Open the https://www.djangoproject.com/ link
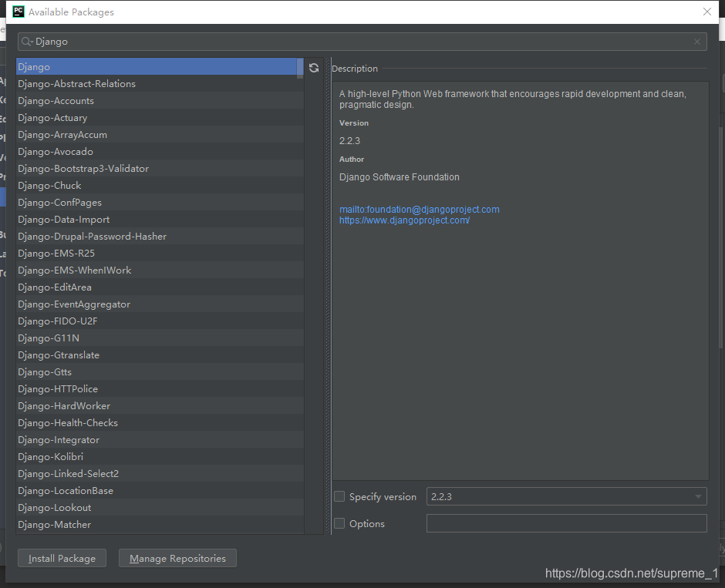725x588 pixels. (x=405, y=220)
